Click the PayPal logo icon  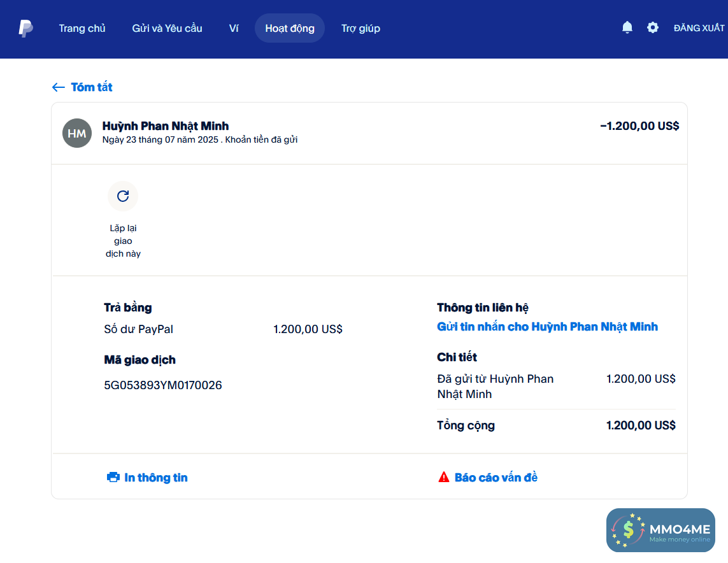(x=25, y=28)
